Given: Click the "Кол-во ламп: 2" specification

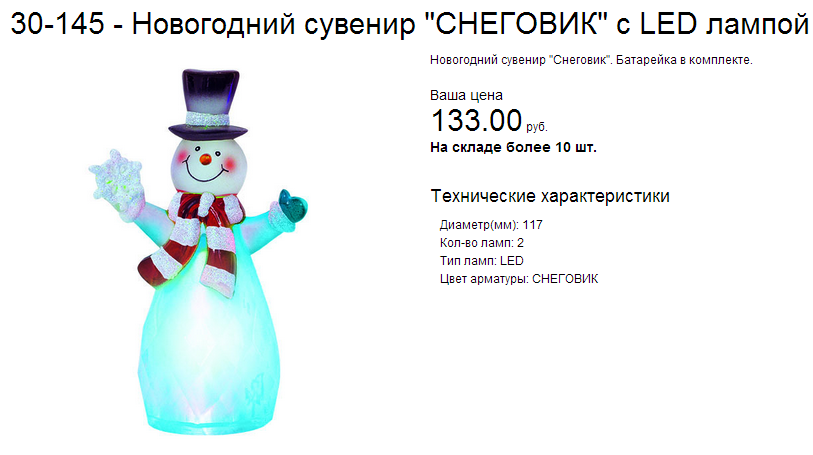Looking at the screenshot, I should coord(482,243).
